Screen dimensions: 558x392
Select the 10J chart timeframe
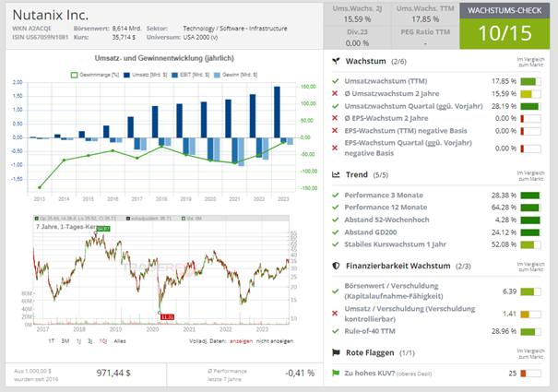103,341
